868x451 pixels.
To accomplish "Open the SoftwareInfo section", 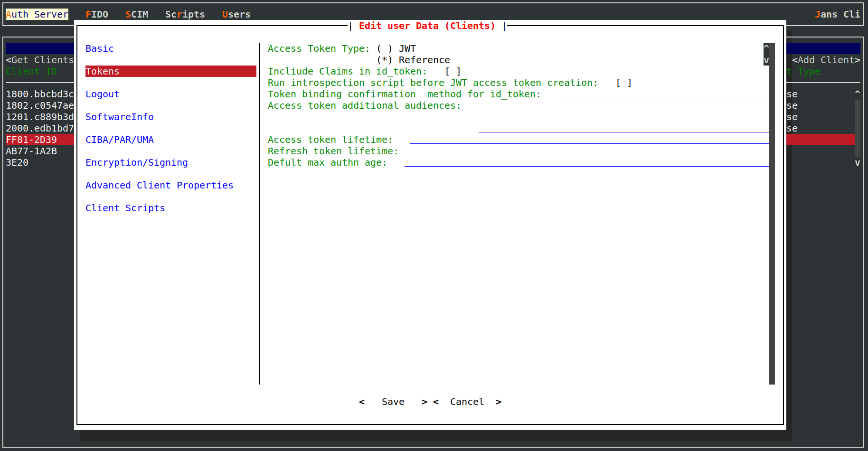I will tap(120, 117).
